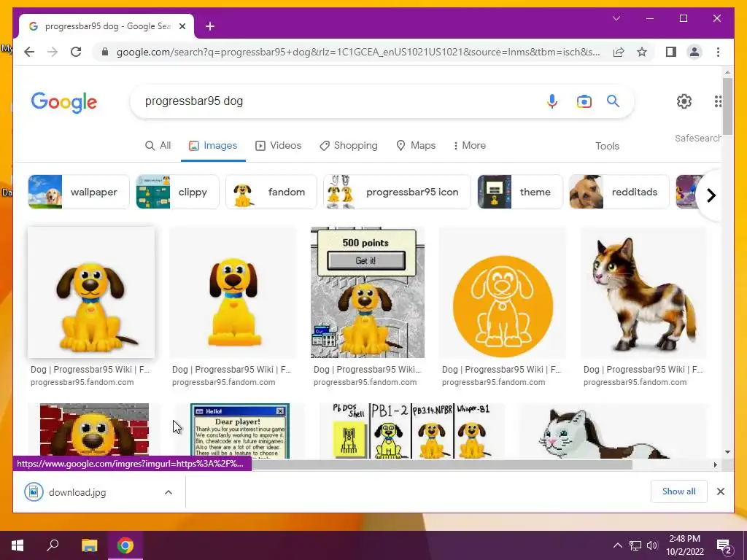Switch to Videos tab

tap(278, 146)
